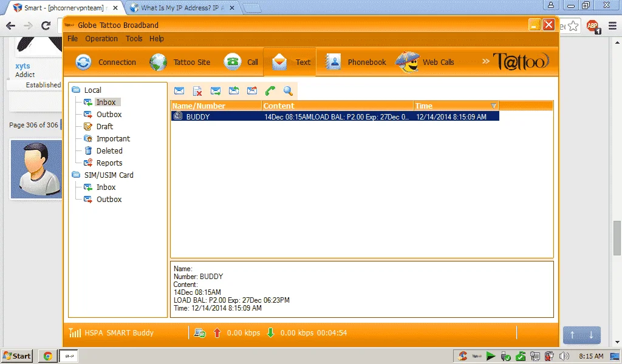Image resolution: width=622 pixels, height=364 pixels.
Task: Close the What Is My IP Address tab
Action: (232, 8)
